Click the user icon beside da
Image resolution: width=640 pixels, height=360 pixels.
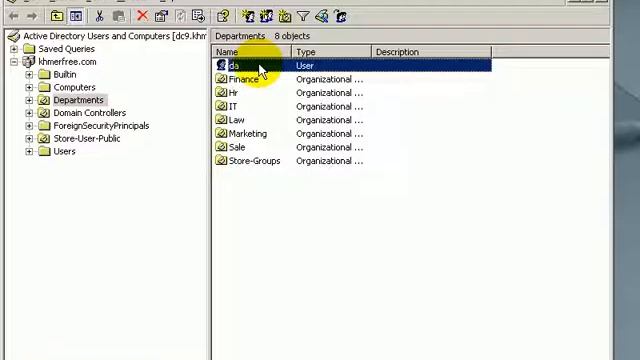(x=221, y=65)
